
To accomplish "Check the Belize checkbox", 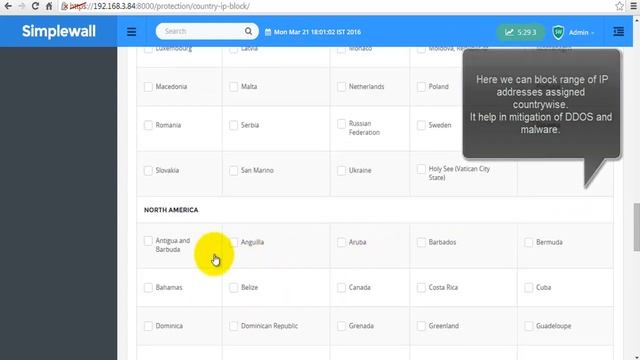I will [233, 287].
